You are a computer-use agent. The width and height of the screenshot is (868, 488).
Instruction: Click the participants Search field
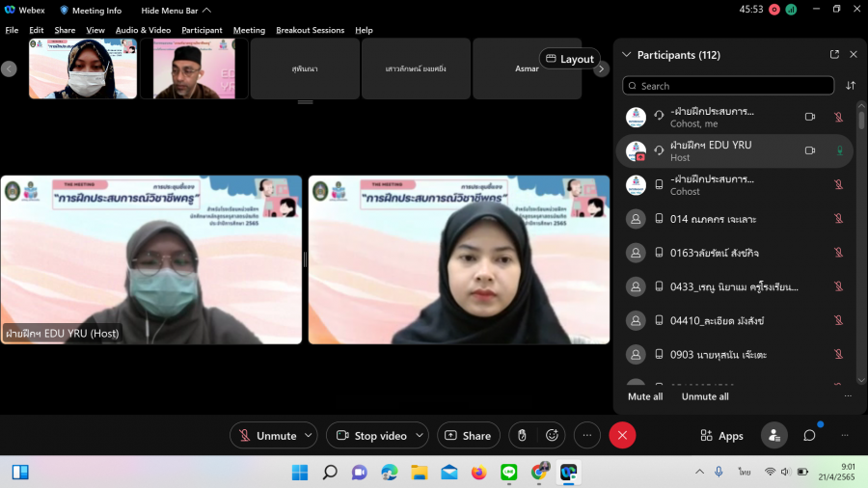(728, 86)
